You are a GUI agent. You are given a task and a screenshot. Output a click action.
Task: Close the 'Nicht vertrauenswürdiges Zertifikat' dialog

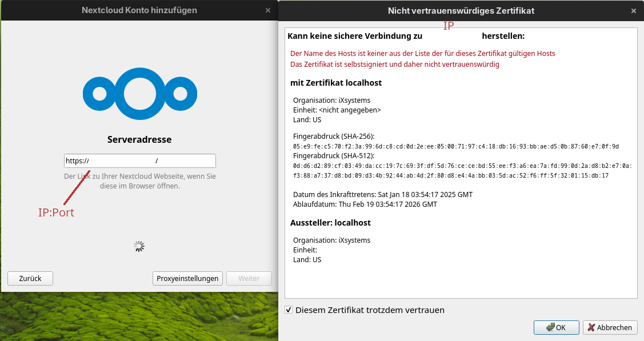tap(633, 10)
